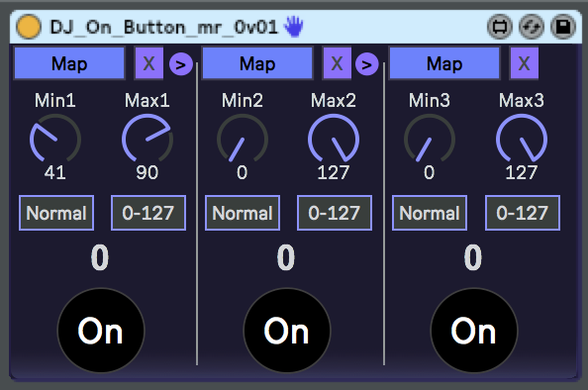Toggle the first On button
Viewport: 588px width, 390px height.
101,331
